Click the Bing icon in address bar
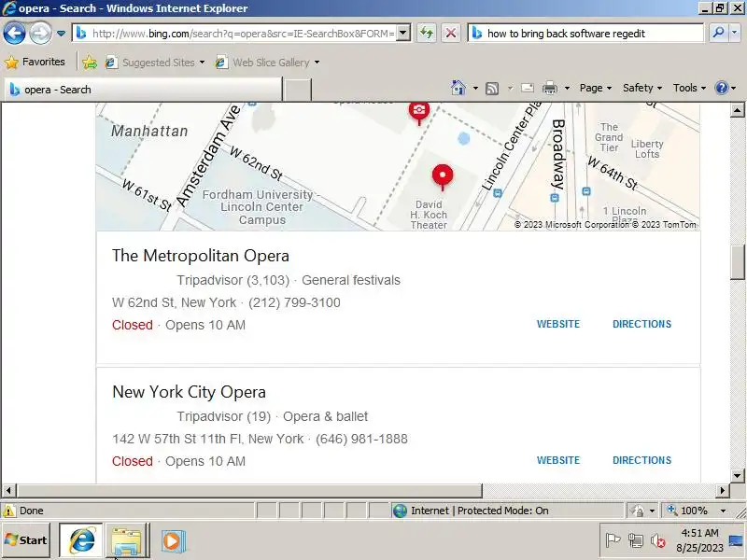 pos(81,34)
